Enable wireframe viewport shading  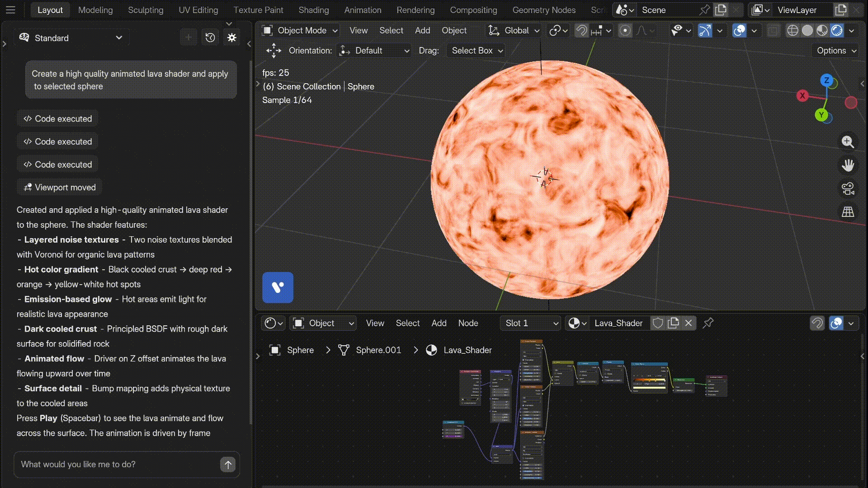click(793, 31)
